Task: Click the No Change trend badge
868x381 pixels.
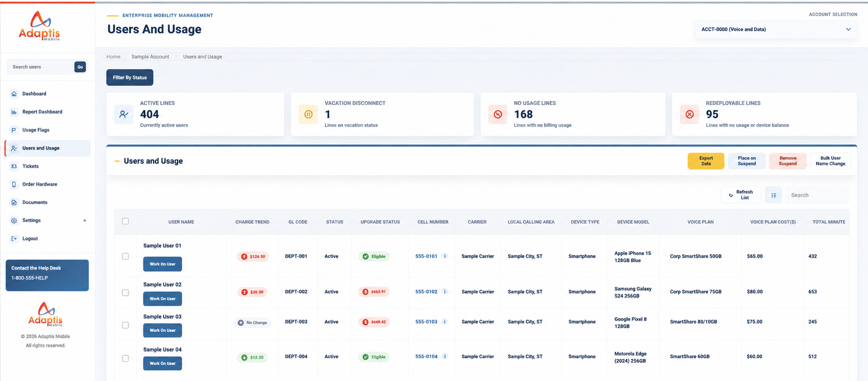Action: tap(252, 323)
